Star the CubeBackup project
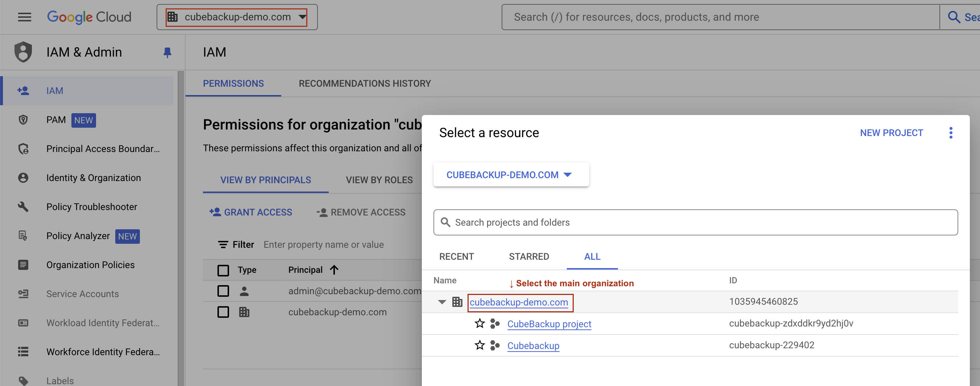This screenshot has height=386, width=980. click(x=480, y=324)
